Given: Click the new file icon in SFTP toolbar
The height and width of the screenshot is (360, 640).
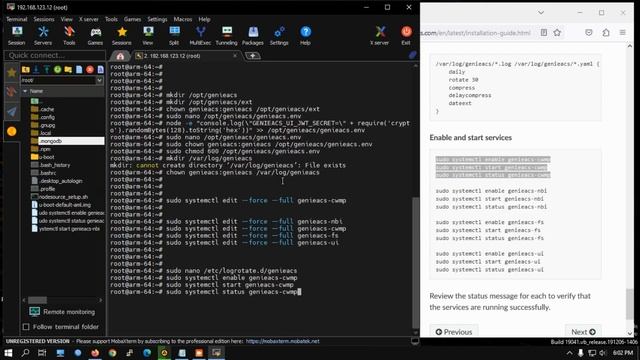Looking at the screenshot, I should click(79, 69).
